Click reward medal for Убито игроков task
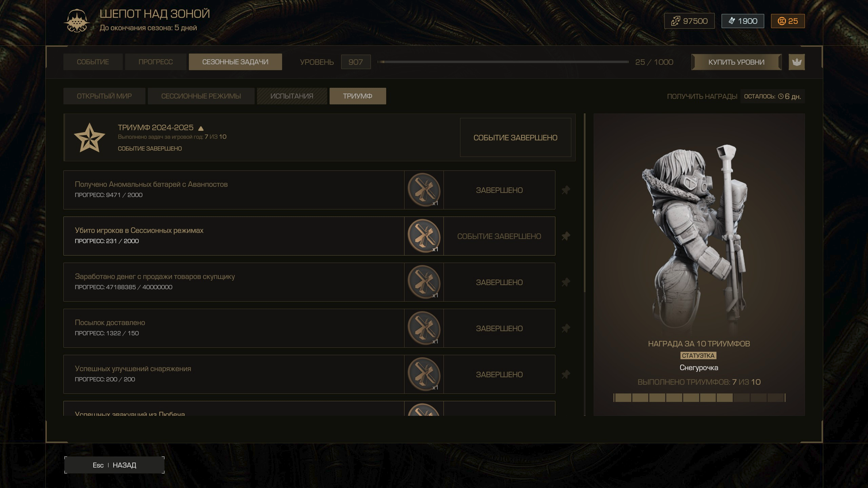This screenshot has height=488, width=868. [x=424, y=236]
